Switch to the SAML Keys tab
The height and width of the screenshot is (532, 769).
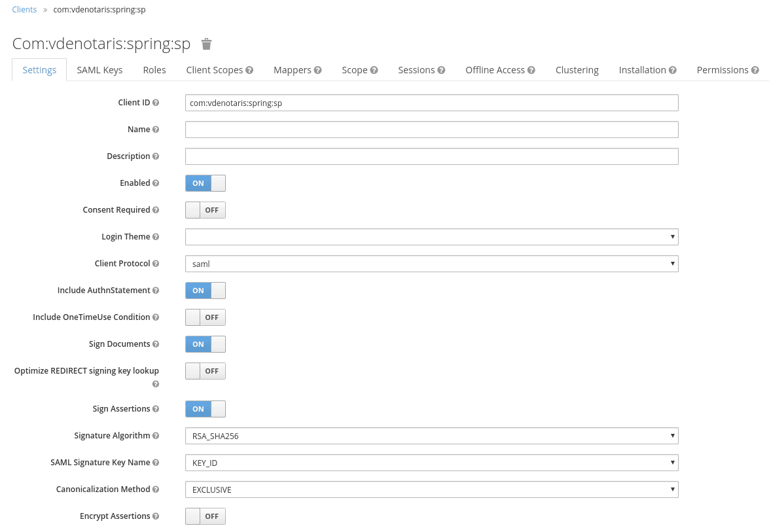[x=99, y=70]
